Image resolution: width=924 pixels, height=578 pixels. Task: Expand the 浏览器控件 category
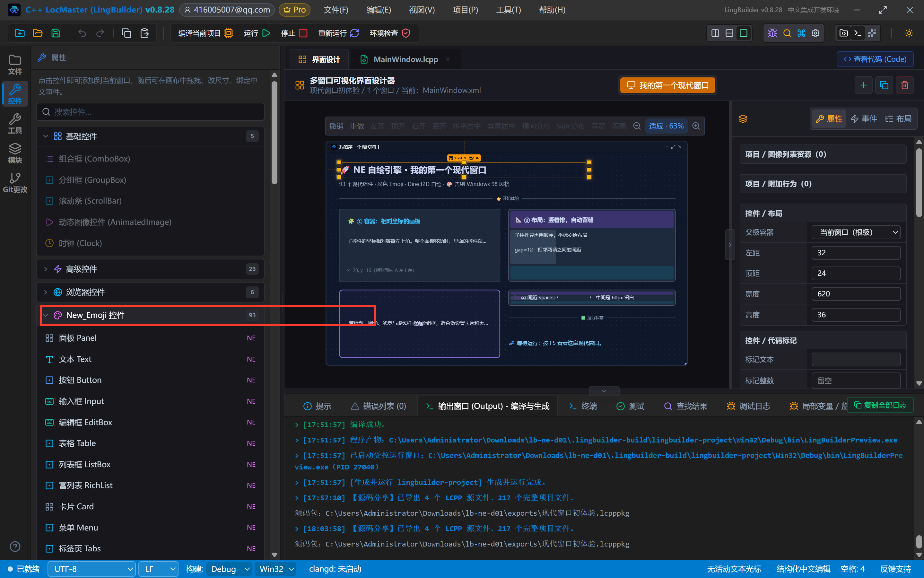pyautogui.click(x=150, y=292)
